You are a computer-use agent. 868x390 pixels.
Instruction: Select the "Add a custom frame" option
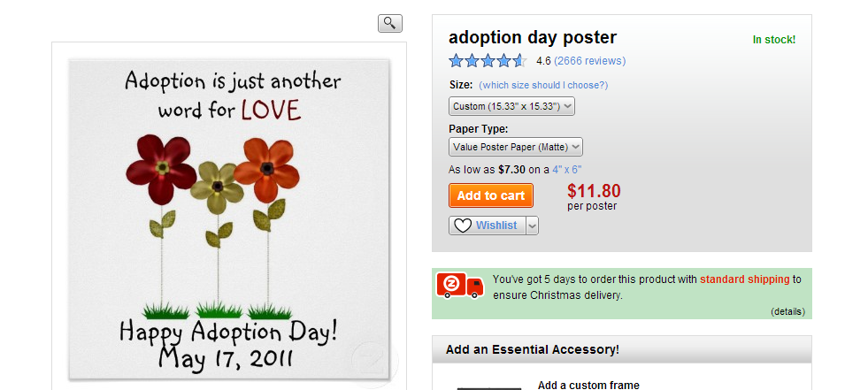click(588, 385)
